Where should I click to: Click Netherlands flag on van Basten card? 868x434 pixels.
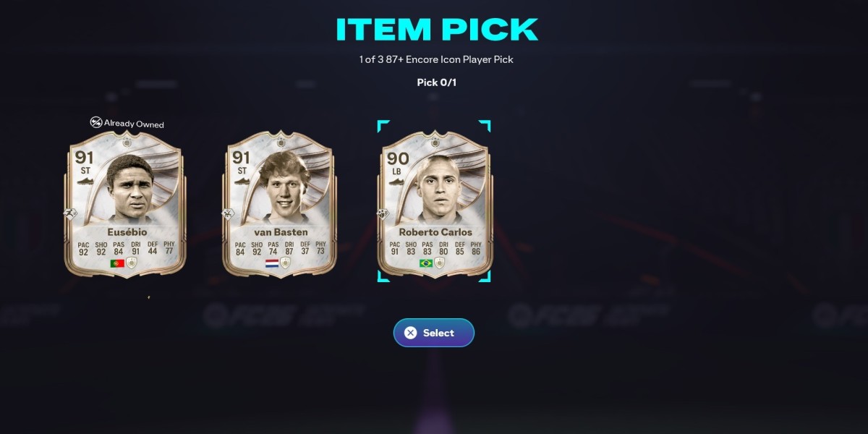[273, 263]
